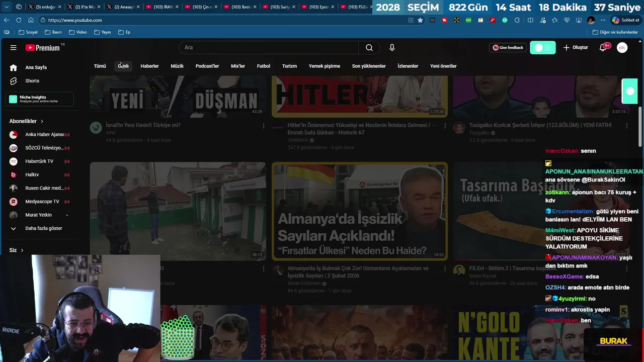Expand the Abonelikler section chevron
644x362 pixels.
point(42,121)
